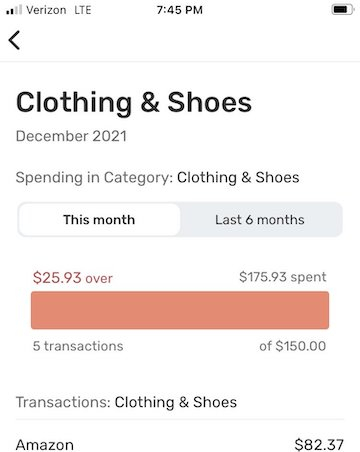
Task: Tap the December 2021 date label
Action: [x=71, y=136]
